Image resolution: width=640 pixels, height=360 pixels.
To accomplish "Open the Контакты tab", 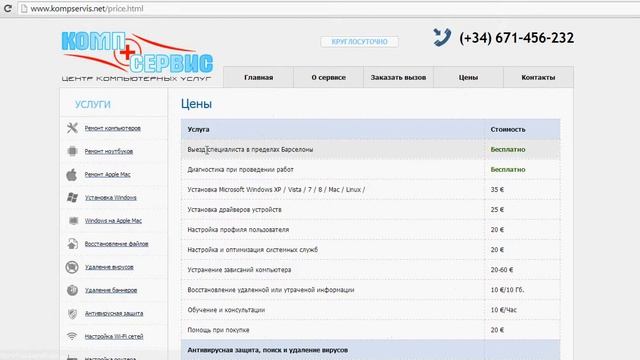I will (x=538, y=77).
